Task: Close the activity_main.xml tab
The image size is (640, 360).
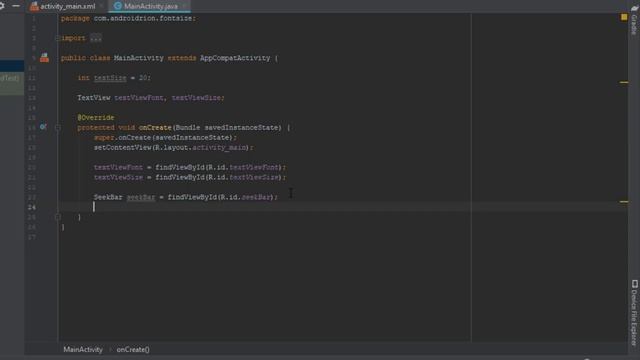Action: pyautogui.click(x=101, y=6)
